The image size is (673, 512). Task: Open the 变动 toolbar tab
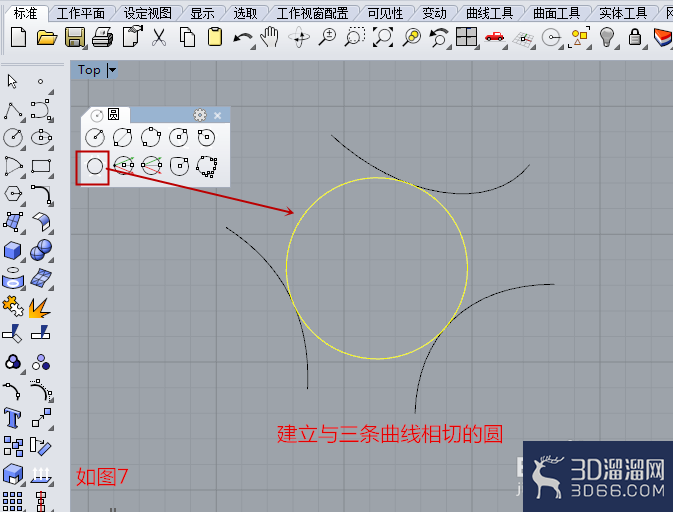pos(434,13)
